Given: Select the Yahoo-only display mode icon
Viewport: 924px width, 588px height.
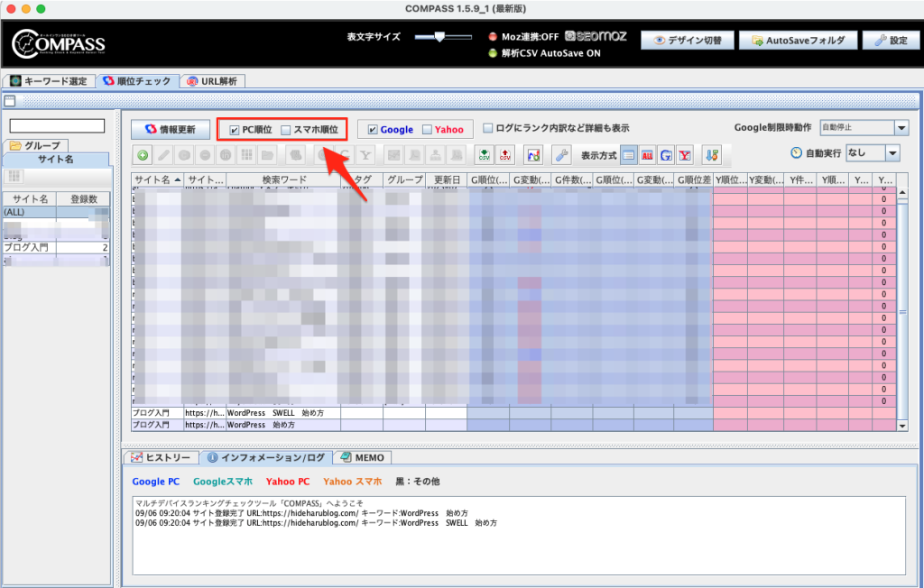Looking at the screenshot, I should (x=686, y=155).
